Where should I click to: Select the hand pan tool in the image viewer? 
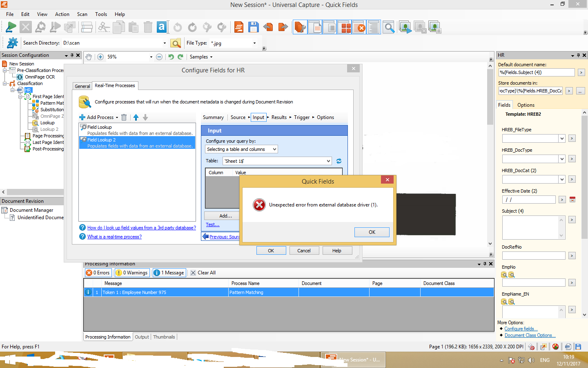pos(89,57)
